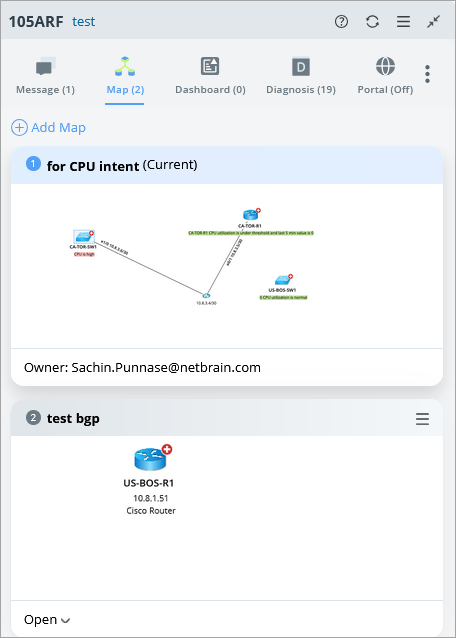This screenshot has width=456, height=638.
Task: Click the Add Map link
Action: tap(48, 127)
